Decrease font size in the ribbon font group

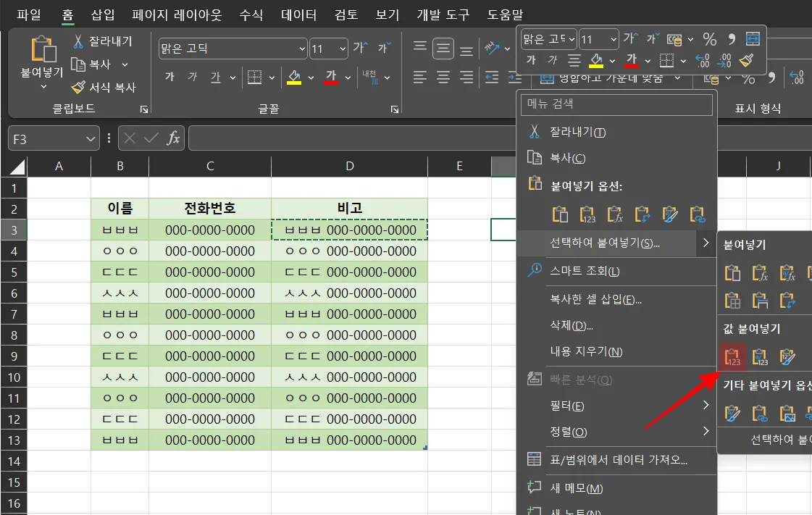[x=384, y=48]
